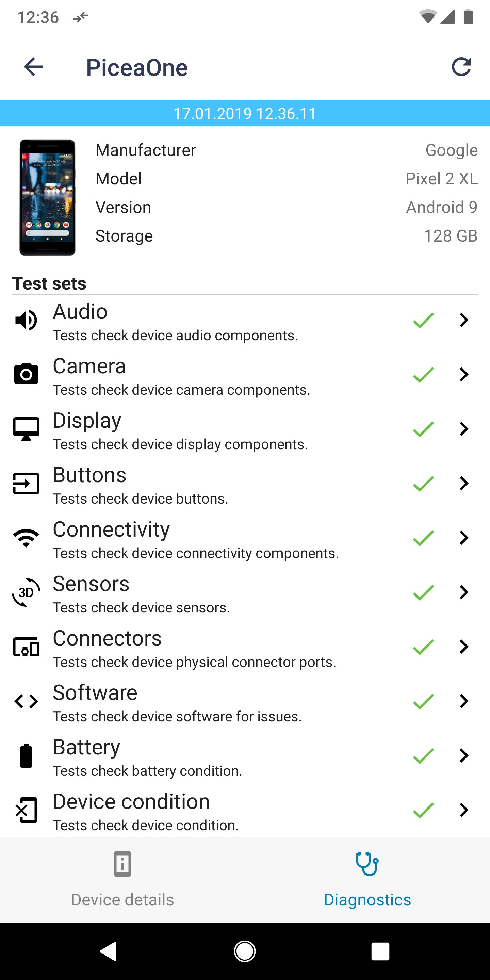This screenshot has height=980, width=490.
Task: Expand the Audio tests chevron
Action: click(463, 320)
